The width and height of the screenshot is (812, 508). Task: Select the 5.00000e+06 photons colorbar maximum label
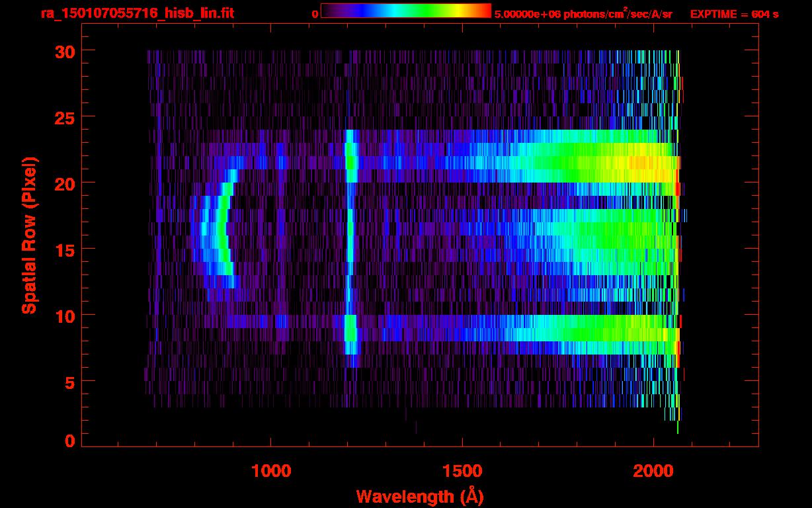(583, 14)
